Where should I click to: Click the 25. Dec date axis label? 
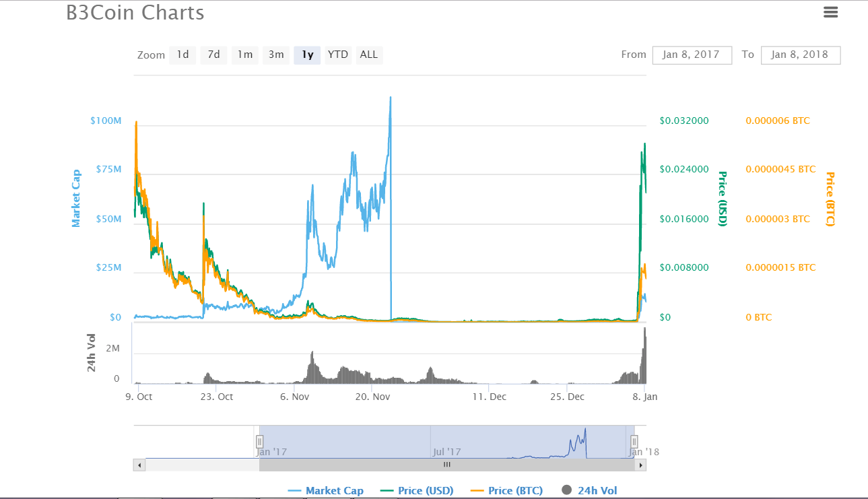[x=567, y=397]
